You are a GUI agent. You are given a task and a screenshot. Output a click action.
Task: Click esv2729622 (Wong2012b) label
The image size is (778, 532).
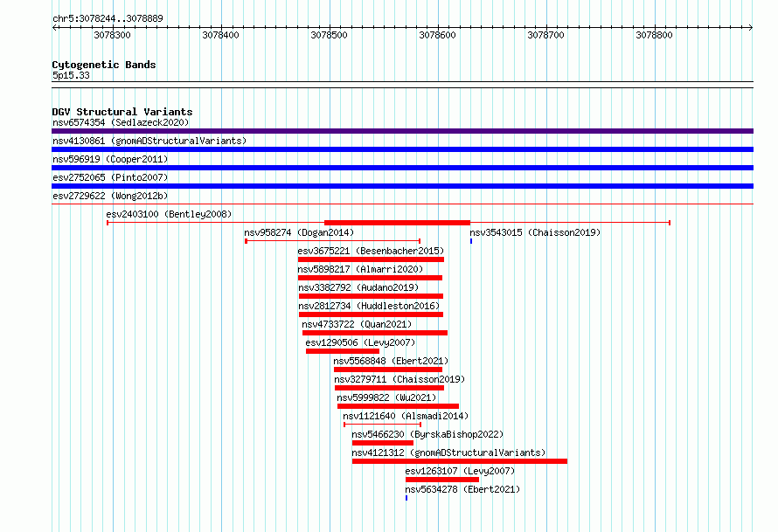(110, 196)
